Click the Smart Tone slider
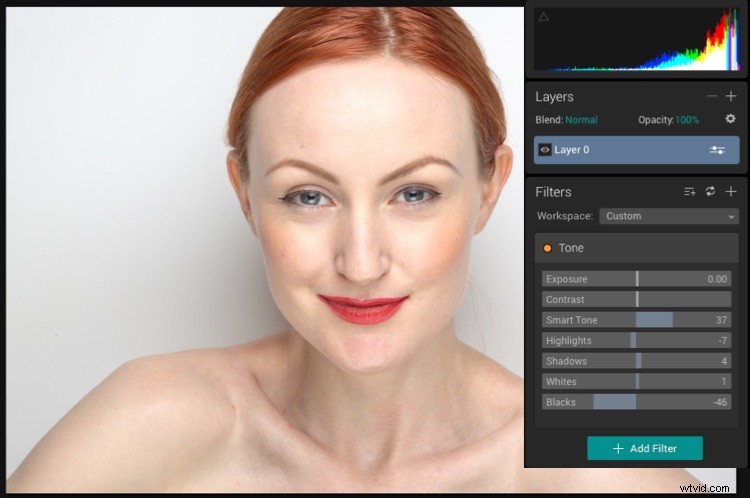 point(637,320)
